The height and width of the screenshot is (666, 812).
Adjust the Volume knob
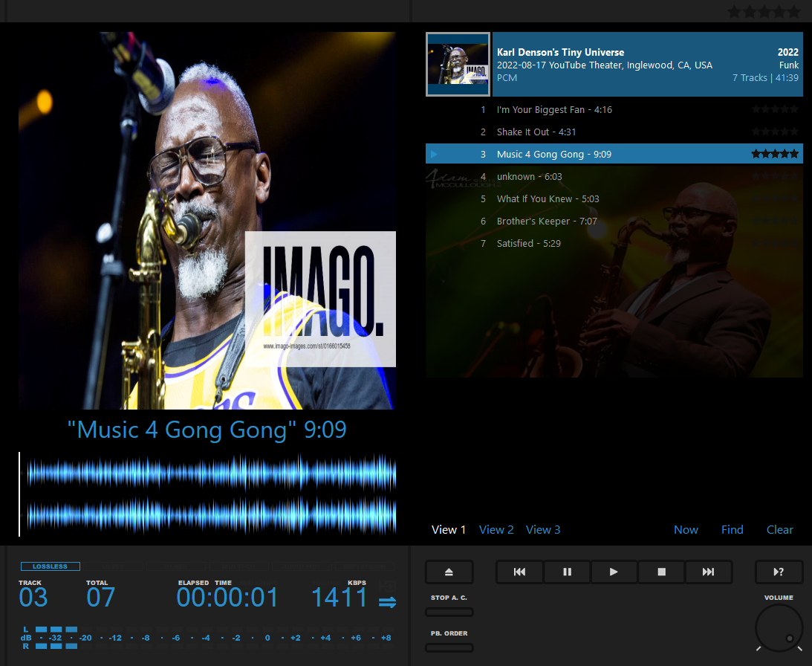tap(779, 627)
